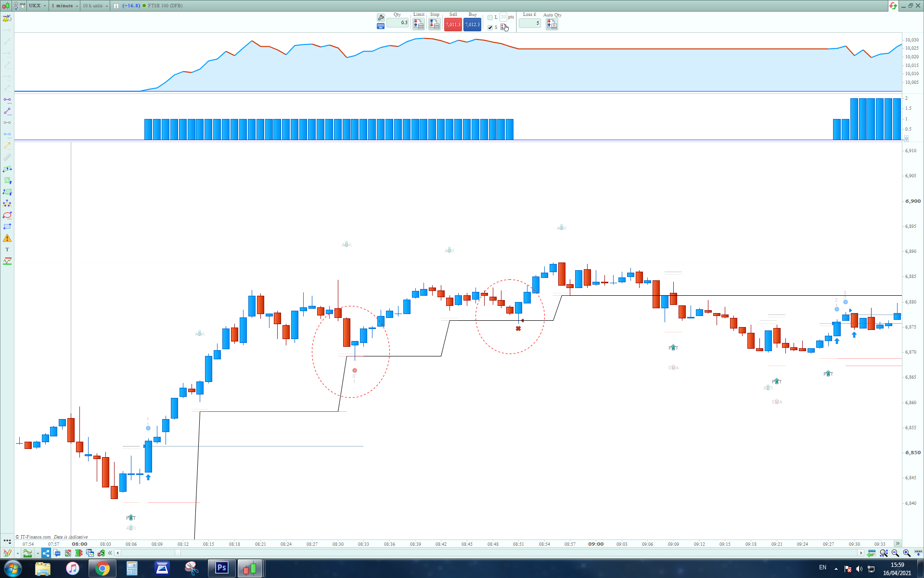This screenshot has height=578, width=924.
Task: Click the yellow warning triangle tool
Action: (7, 238)
